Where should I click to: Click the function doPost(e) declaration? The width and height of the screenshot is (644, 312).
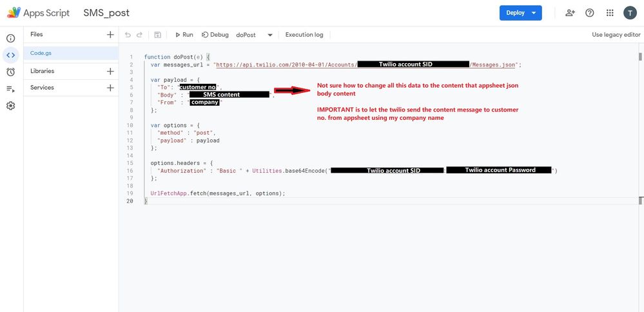tap(177, 57)
